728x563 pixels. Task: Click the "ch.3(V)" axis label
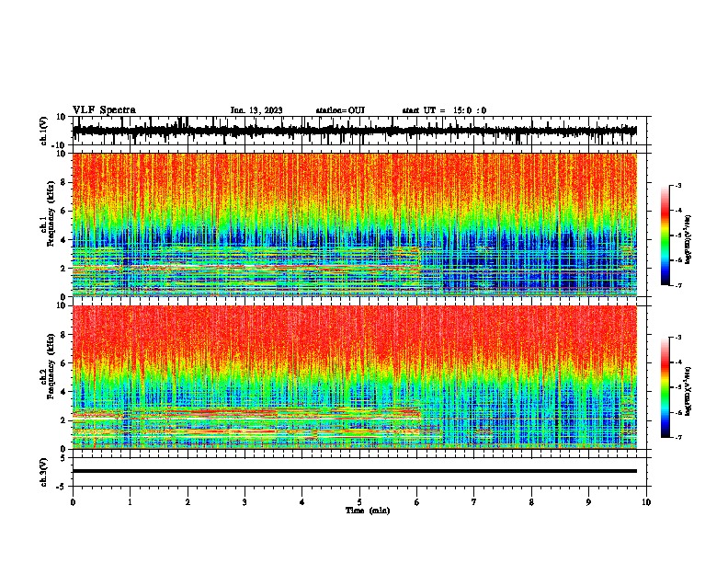(44, 472)
